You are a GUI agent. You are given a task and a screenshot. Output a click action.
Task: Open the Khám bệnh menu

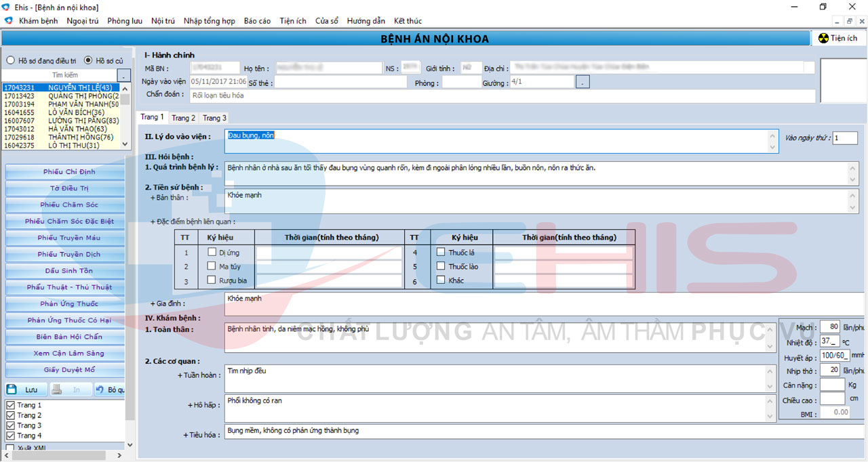[x=39, y=21]
